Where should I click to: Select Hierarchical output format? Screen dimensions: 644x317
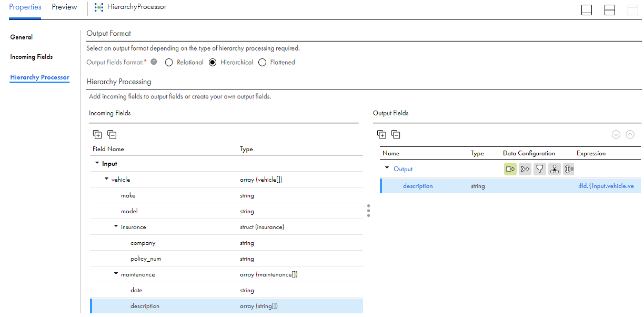(x=213, y=62)
